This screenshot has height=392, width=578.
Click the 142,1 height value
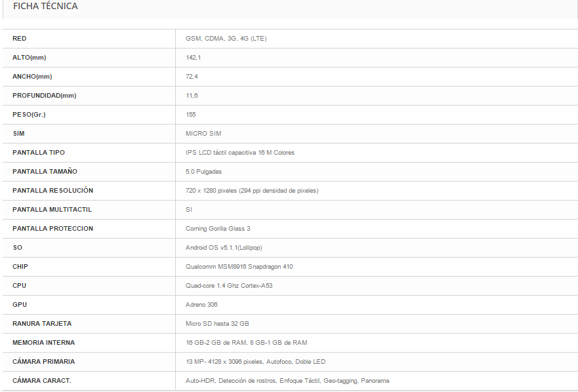(x=193, y=58)
